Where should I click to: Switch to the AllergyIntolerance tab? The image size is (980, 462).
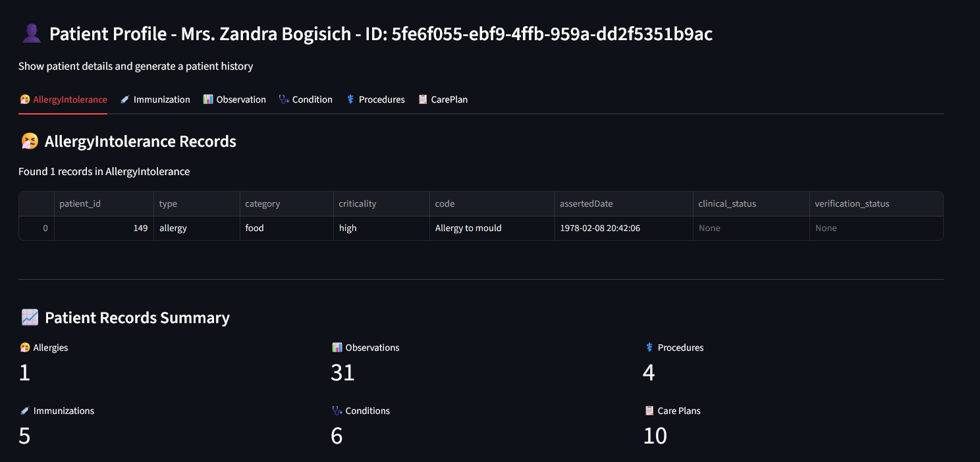(x=70, y=99)
